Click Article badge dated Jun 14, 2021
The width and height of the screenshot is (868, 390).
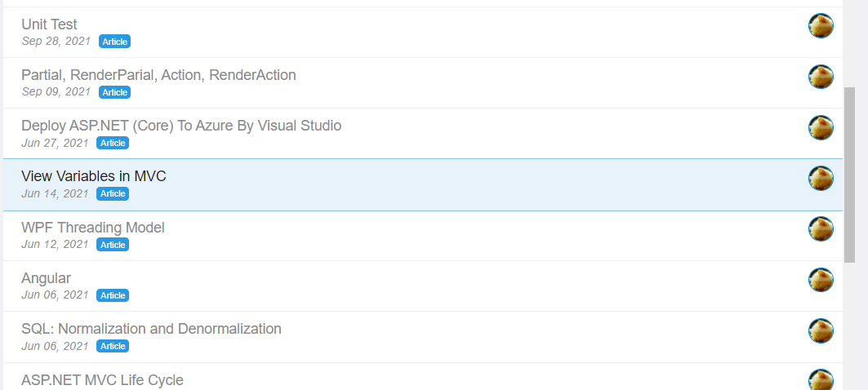tap(113, 193)
